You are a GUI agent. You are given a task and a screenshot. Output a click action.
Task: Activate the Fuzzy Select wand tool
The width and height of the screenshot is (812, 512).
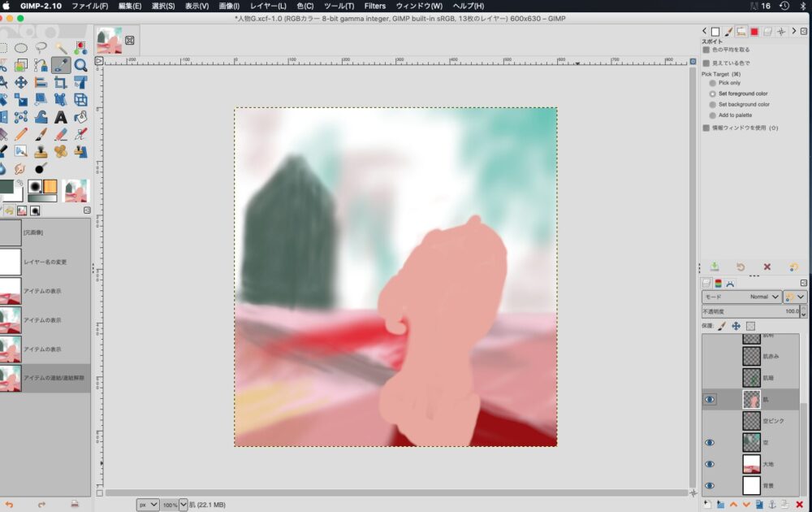point(61,49)
